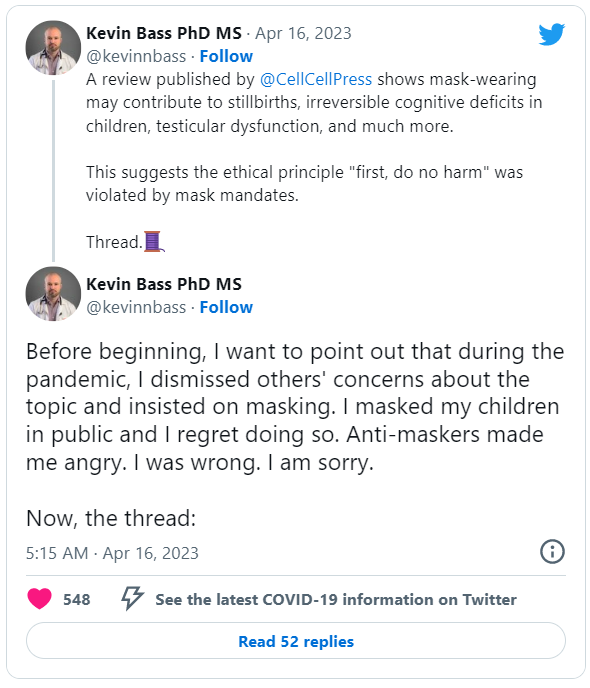Viewport: 590px width, 688px height.
Task: Click the pink heart like icon
Action: (39, 598)
